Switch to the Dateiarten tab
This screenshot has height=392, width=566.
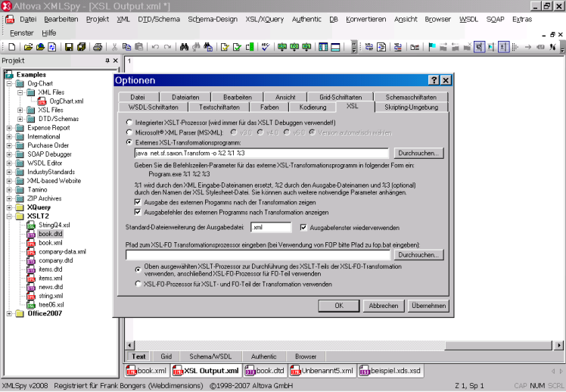185,97
